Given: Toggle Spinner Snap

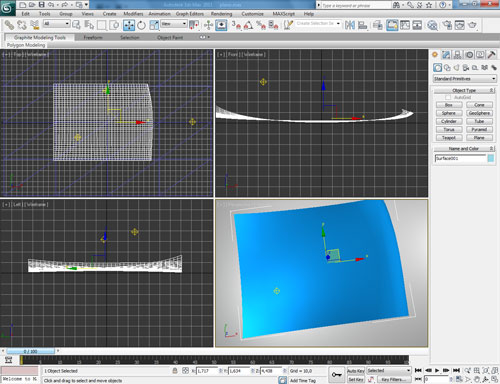Looking at the screenshot, I should click(273, 25).
